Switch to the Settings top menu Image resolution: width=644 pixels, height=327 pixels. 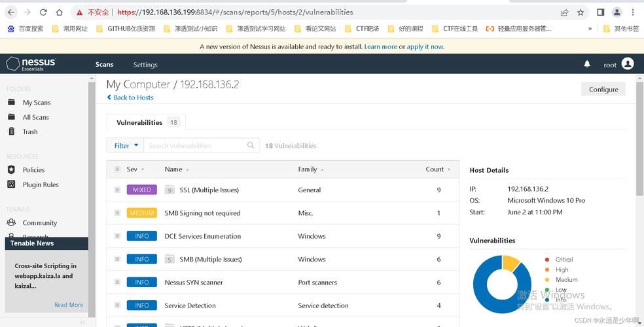tap(145, 64)
